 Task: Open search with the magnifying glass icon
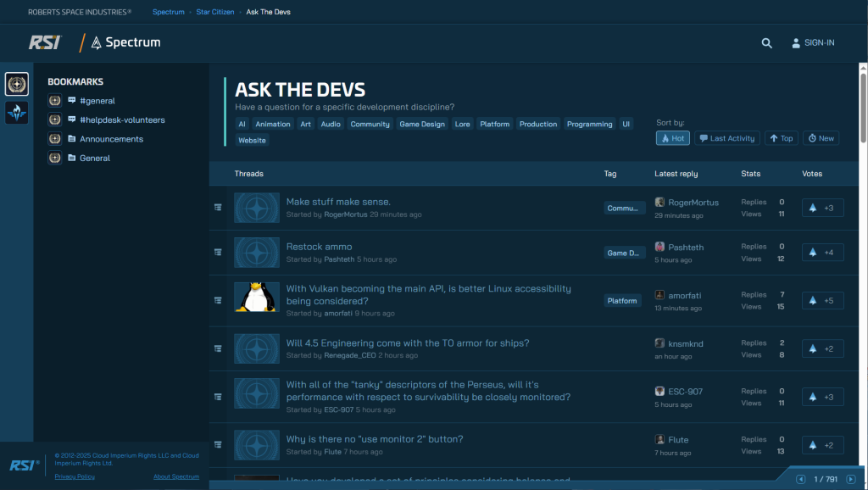pos(766,43)
